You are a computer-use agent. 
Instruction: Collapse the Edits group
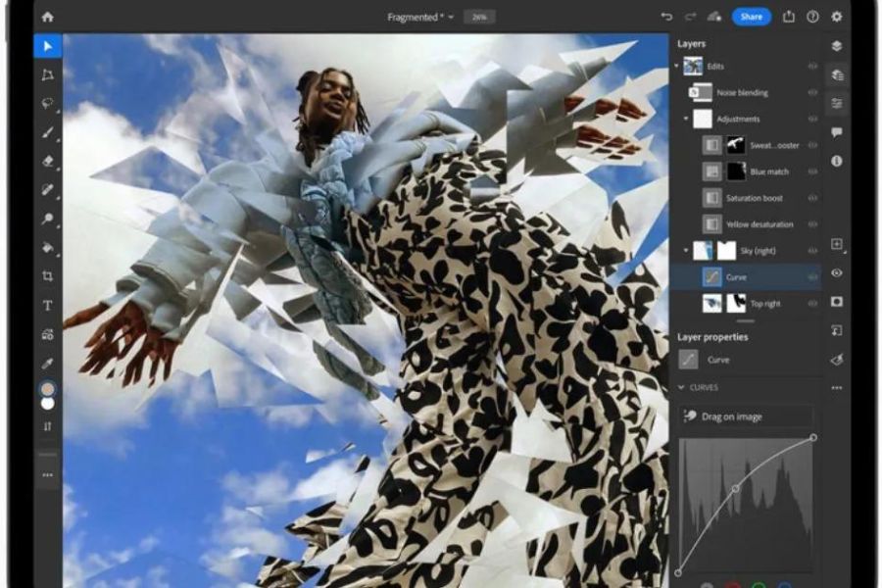tap(676, 66)
